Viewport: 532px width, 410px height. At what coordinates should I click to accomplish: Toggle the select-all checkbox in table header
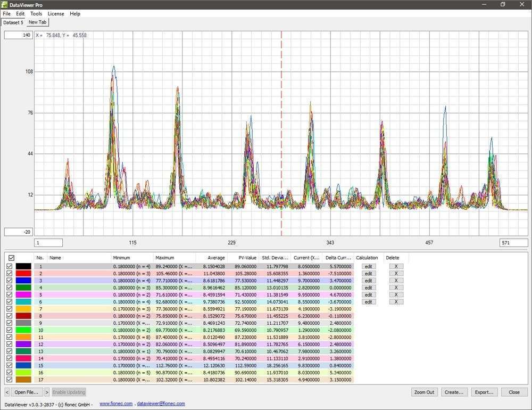11,258
